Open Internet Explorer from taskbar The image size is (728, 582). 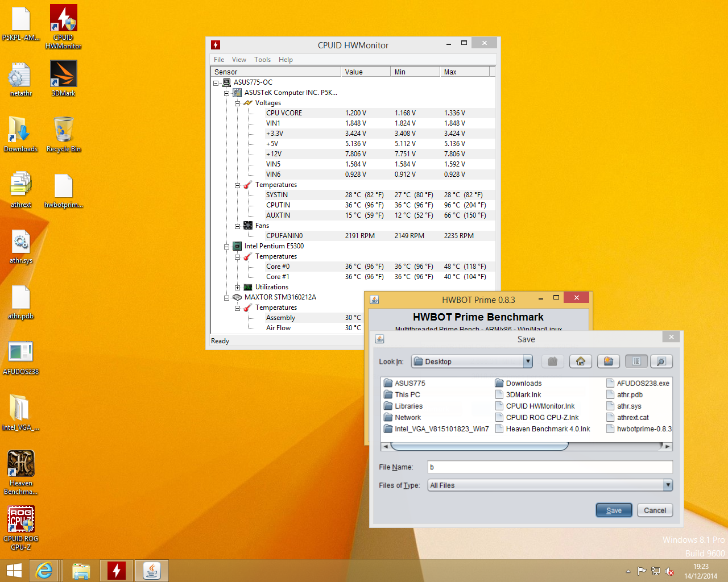(x=44, y=571)
